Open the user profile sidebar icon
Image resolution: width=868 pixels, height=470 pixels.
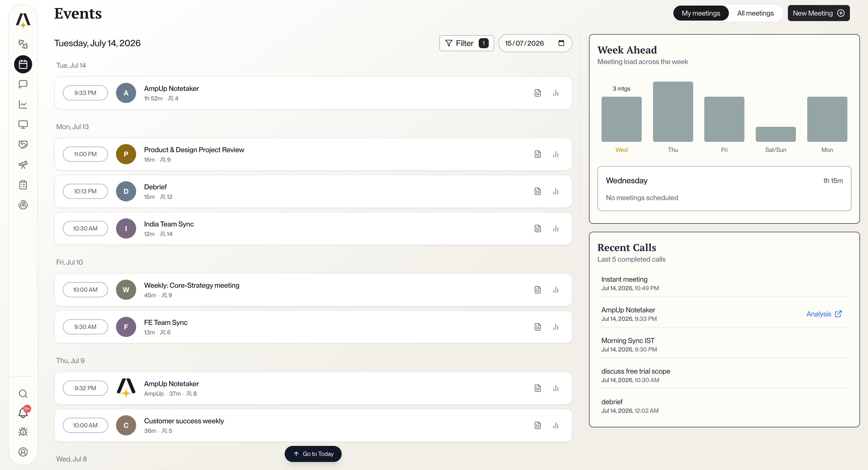[23, 452]
